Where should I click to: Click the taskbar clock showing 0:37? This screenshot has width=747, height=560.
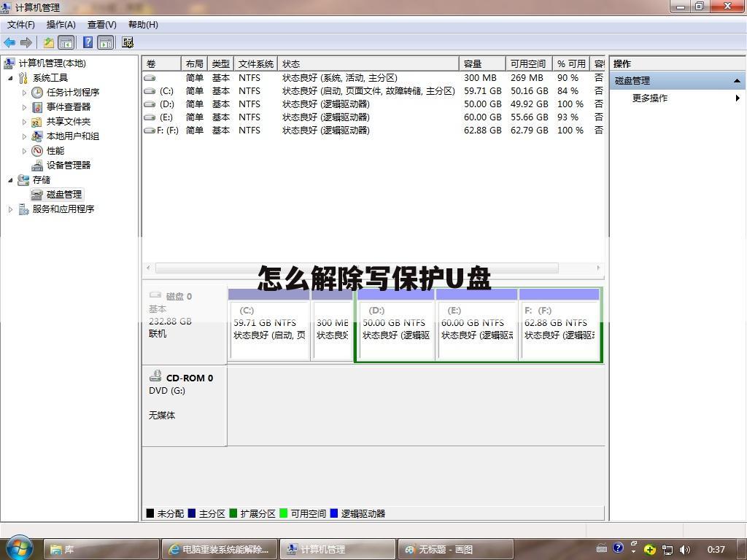point(716,550)
